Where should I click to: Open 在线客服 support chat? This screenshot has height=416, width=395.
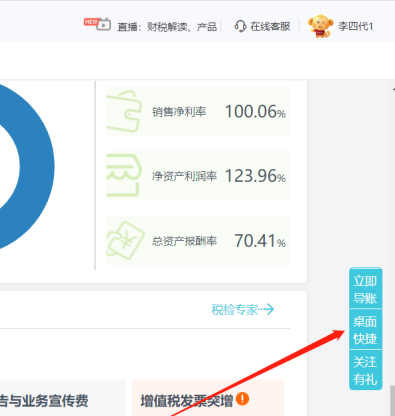[270, 26]
